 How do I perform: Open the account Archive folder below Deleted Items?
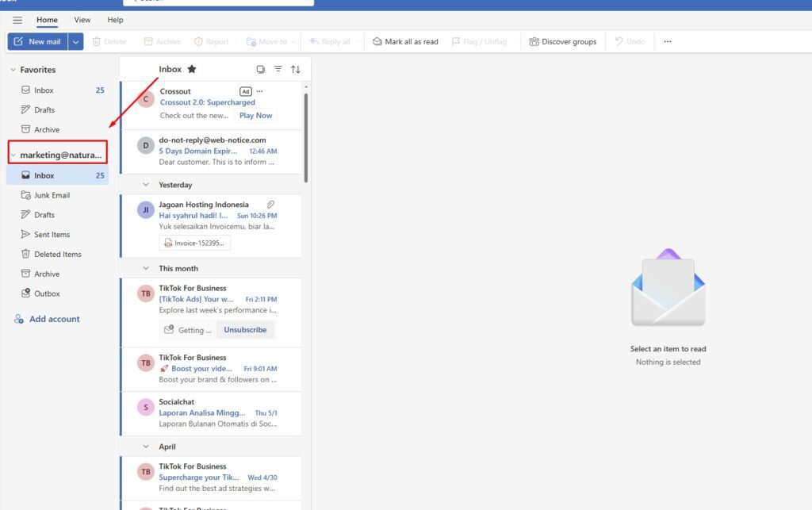pyautogui.click(x=57, y=274)
